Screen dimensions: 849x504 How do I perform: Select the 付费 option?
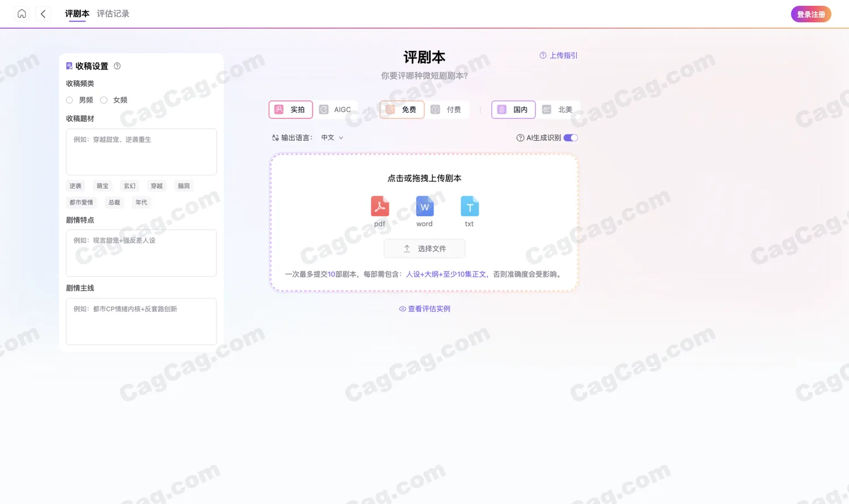(447, 110)
